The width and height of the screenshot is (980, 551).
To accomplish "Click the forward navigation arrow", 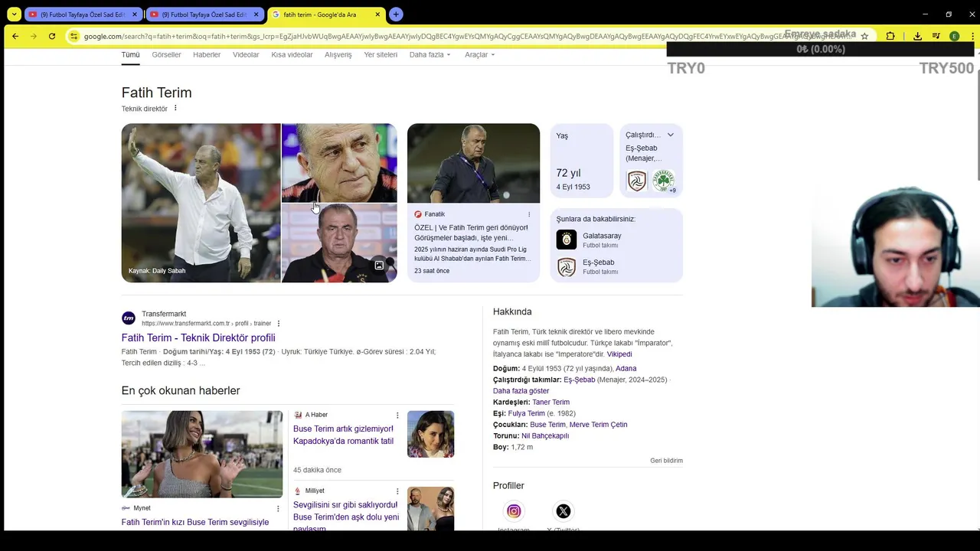I will (33, 36).
